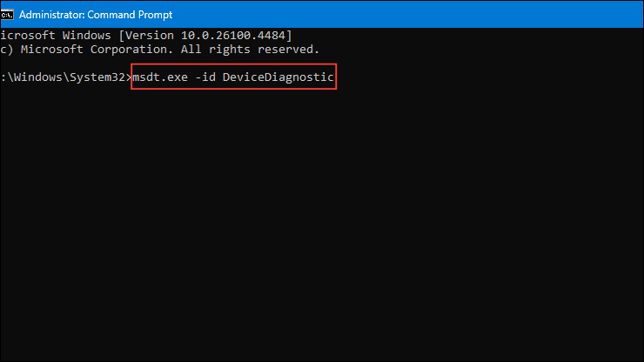The width and height of the screenshot is (644, 362).
Task: Click the msdt.exe text in the command
Action: pos(160,77)
